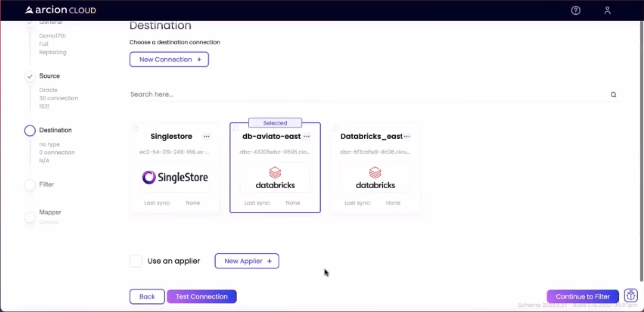Check the checkbox on the Singlestore card
The image size is (644, 312).
pos(136,128)
